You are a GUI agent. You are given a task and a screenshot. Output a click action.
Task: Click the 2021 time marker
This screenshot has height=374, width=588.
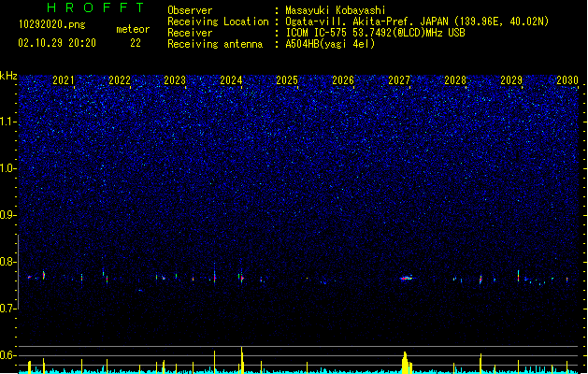(64, 80)
